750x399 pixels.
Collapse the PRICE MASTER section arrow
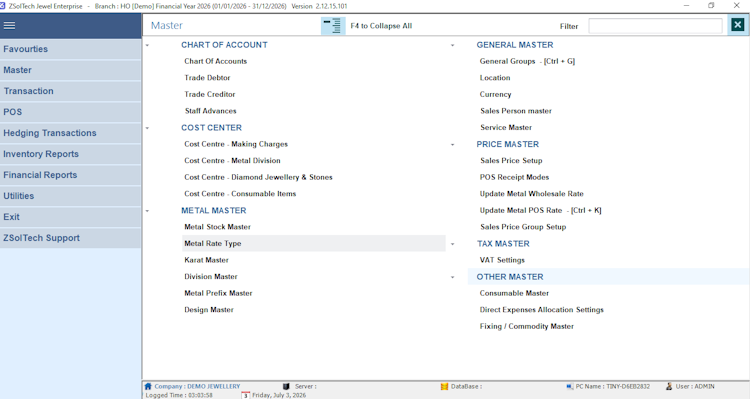(x=452, y=144)
